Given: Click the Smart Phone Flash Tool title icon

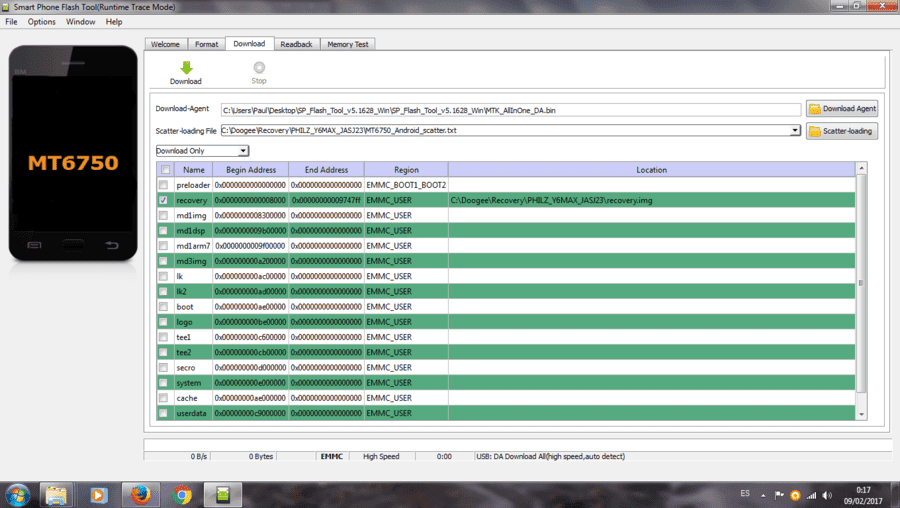Looking at the screenshot, I should [x=6, y=7].
